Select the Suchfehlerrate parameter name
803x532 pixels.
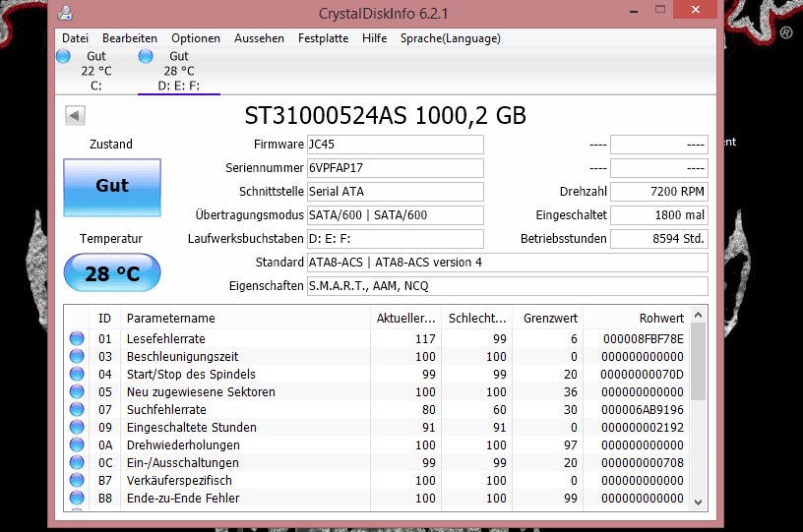click(x=166, y=409)
